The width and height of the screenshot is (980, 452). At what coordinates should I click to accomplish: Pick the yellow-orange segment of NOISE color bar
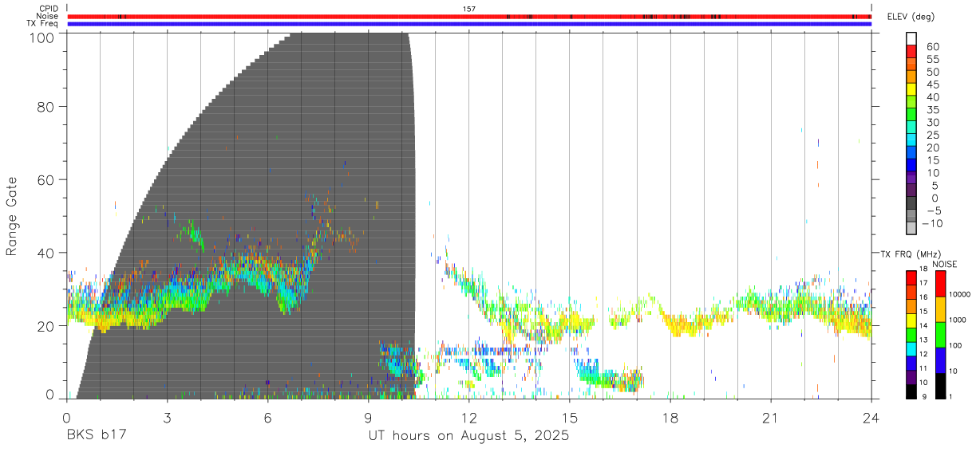[x=941, y=309]
